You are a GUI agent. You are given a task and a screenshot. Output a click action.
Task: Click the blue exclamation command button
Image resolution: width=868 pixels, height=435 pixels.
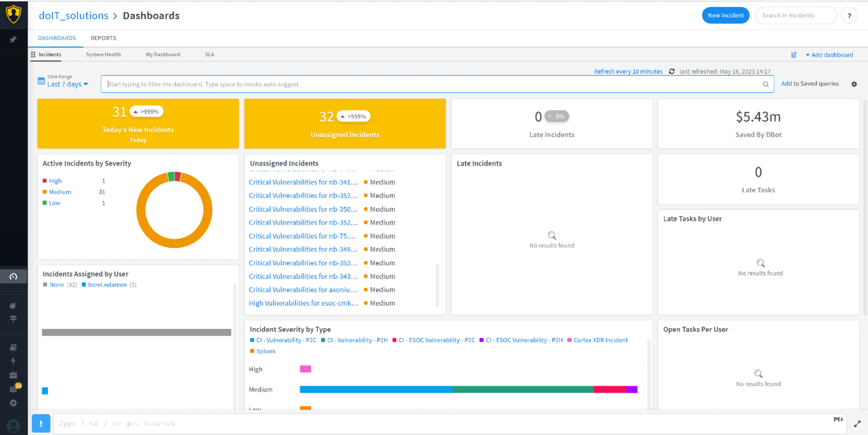(41, 423)
